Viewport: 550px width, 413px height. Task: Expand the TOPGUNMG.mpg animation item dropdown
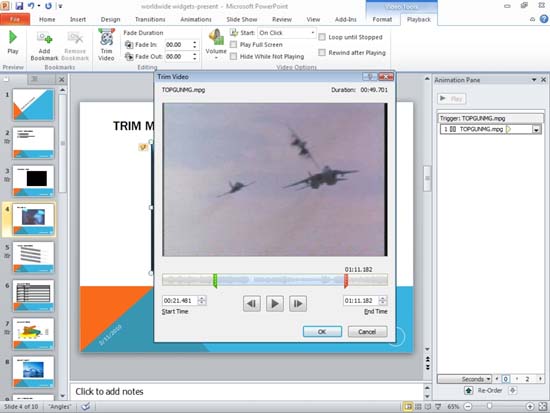(536, 129)
